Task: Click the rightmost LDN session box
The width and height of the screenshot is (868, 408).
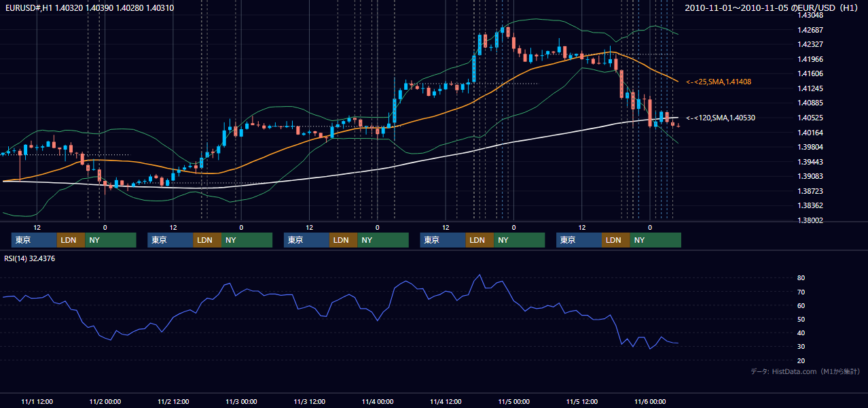Action: (615, 240)
